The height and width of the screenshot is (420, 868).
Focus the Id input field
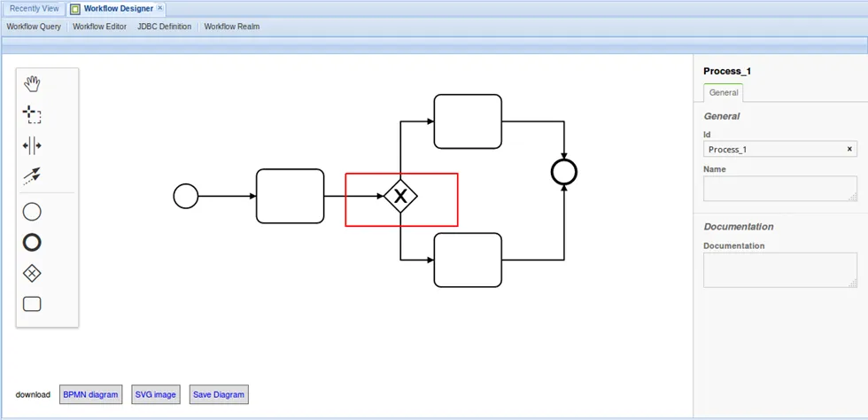tap(780, 149)
